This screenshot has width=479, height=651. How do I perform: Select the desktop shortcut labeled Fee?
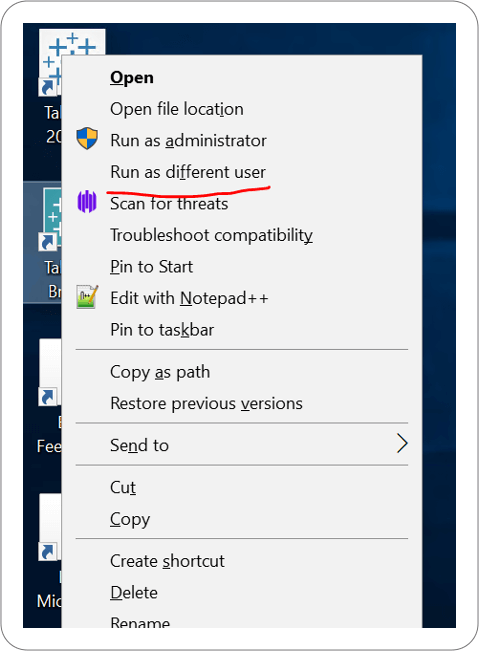pyautogui.click(x=49, y=396)
